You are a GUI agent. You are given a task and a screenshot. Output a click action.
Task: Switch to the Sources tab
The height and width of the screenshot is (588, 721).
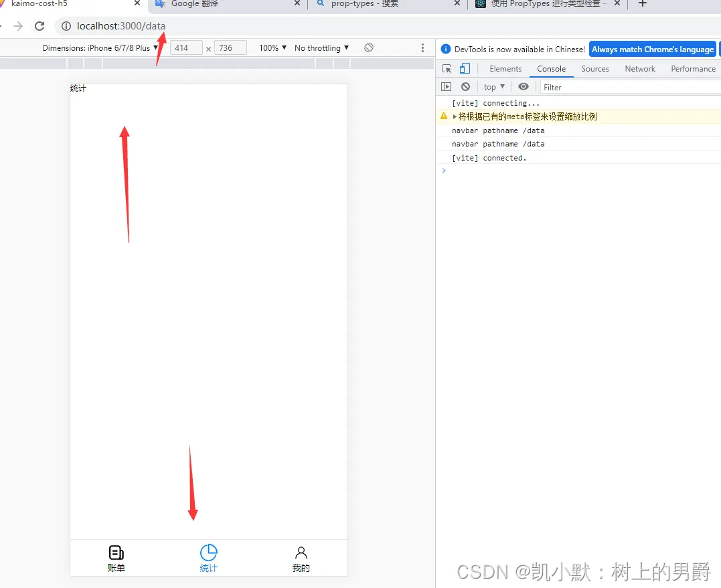594,68
